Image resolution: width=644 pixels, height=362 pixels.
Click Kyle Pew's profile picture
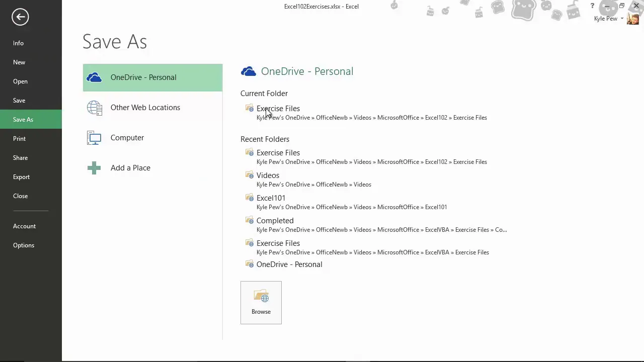[x=633, y=19]
